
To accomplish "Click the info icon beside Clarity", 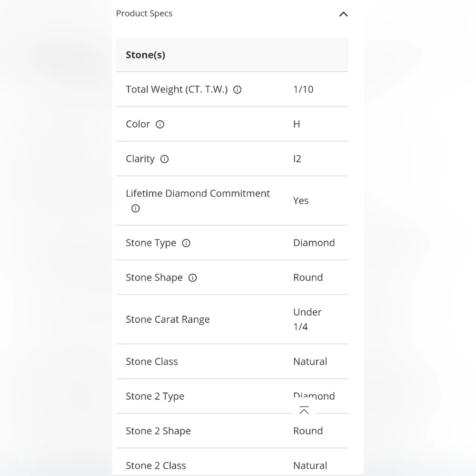I will 165,159.
